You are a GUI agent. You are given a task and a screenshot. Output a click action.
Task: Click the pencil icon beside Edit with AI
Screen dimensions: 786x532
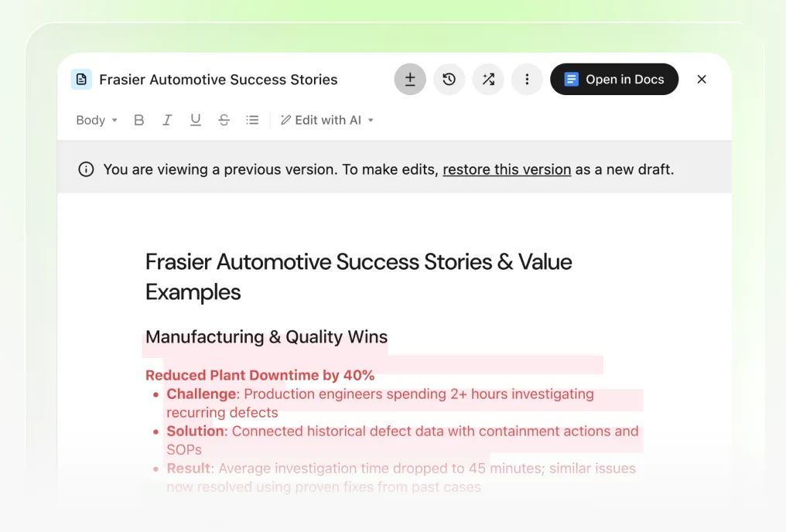pyautogui.click(x=285, y=120)
